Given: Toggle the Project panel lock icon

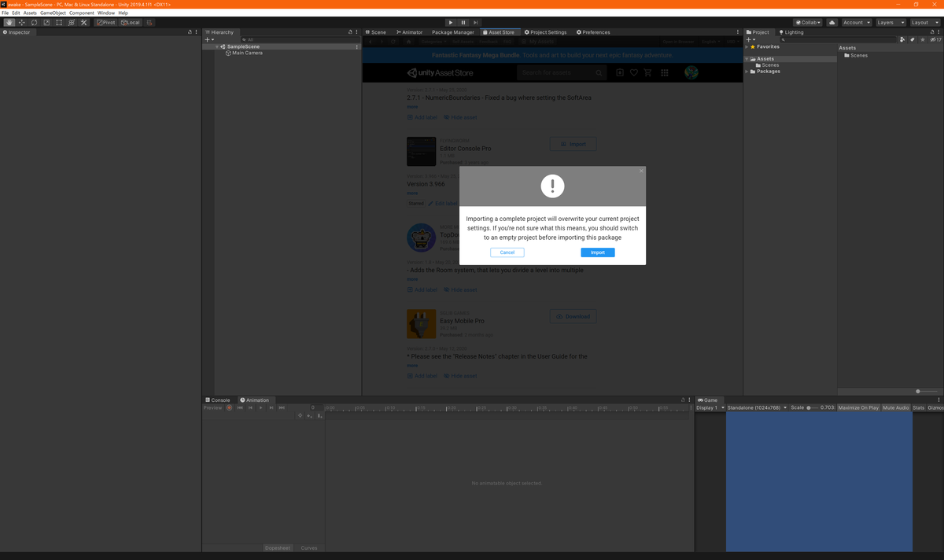Looking at the screenshot, I should point(931,32).
